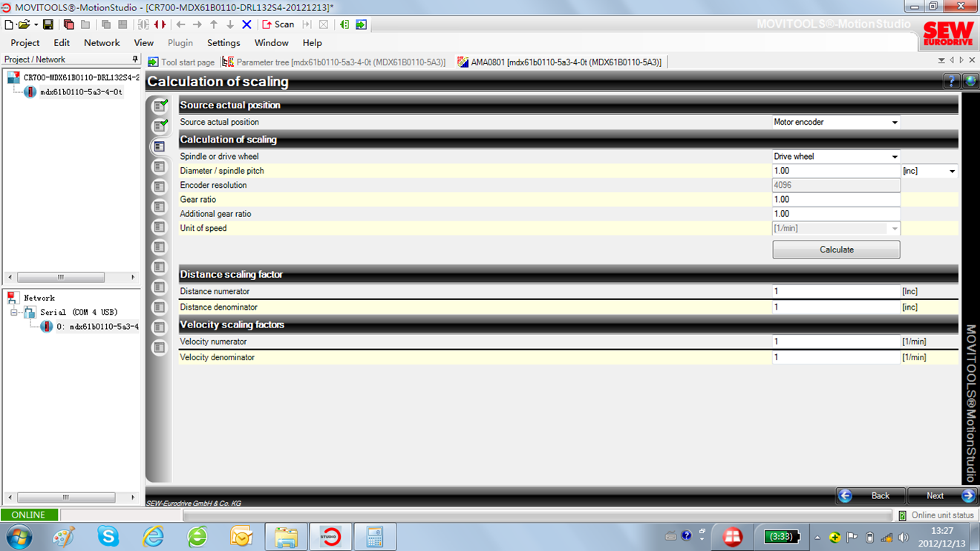
Task: Click the Scan button in toolbar
Action: [278, 25]
